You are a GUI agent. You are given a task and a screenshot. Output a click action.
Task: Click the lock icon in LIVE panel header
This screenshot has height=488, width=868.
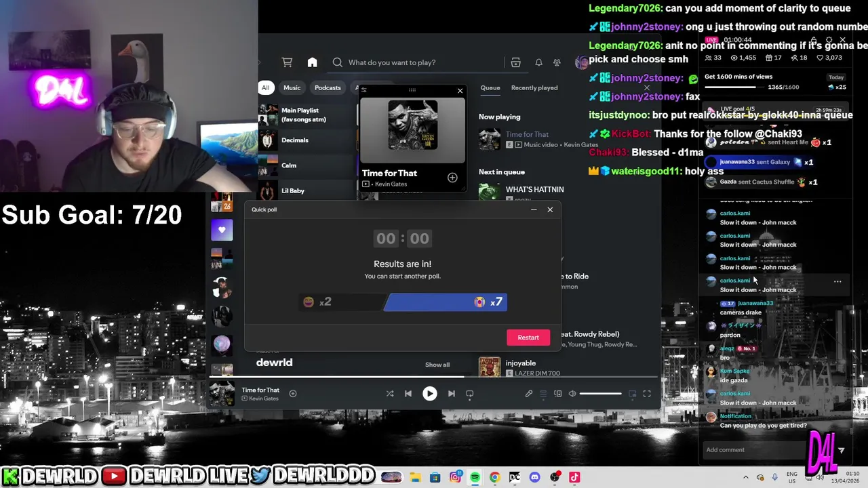point(813,40)
